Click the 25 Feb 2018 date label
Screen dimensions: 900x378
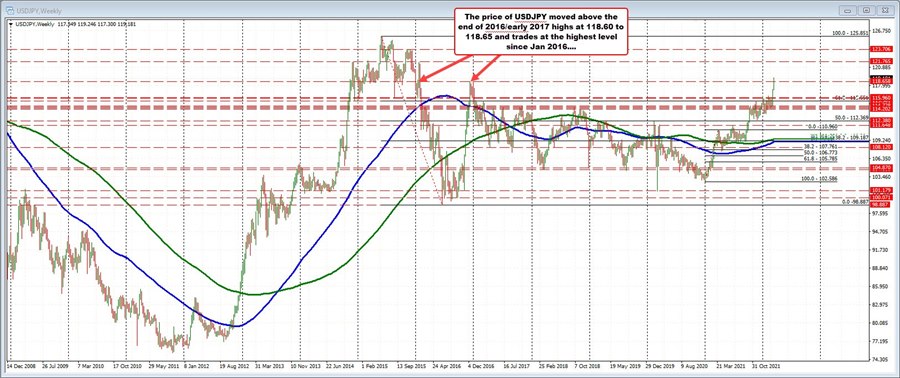[554, 365]
